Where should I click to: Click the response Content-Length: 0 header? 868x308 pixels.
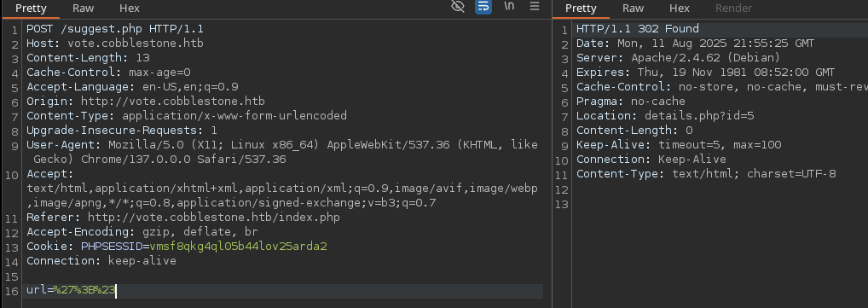[634, 131]
